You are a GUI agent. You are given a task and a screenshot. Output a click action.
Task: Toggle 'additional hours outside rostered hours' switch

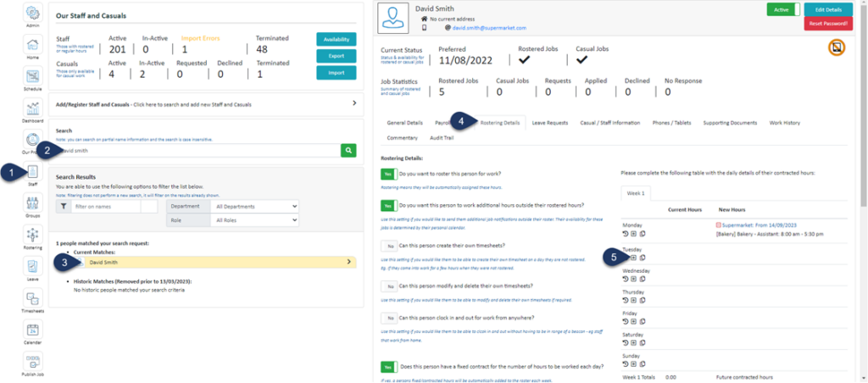(389, 206)
